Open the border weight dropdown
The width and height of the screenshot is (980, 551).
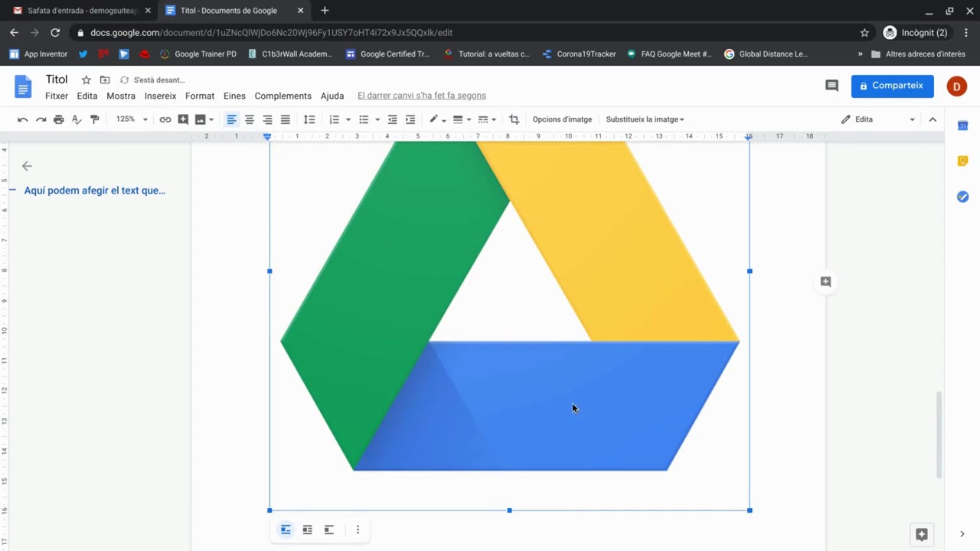pyautogui.click(x=461, y=119)
